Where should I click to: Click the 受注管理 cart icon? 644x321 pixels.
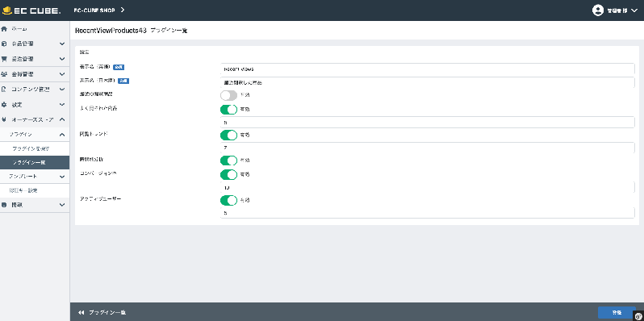(4, 59)
